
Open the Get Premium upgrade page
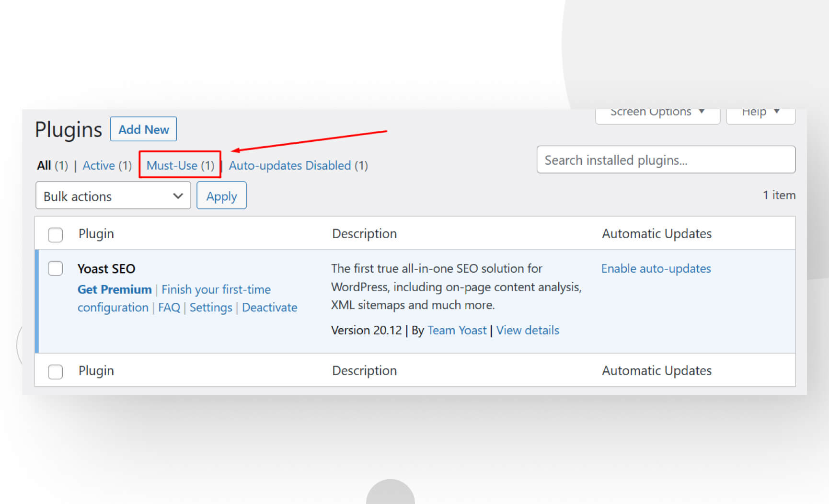tap(115, 289)
